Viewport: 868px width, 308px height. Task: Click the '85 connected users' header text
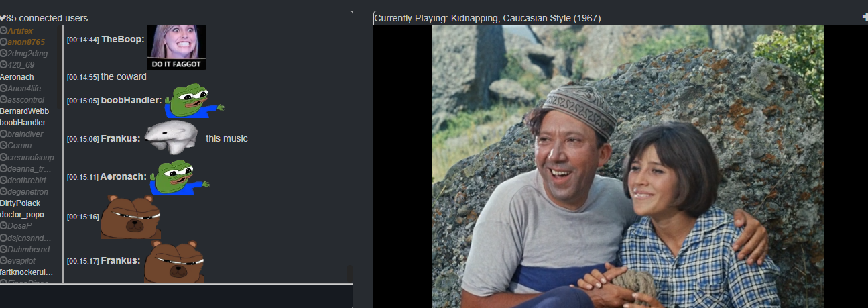point(47,18)
